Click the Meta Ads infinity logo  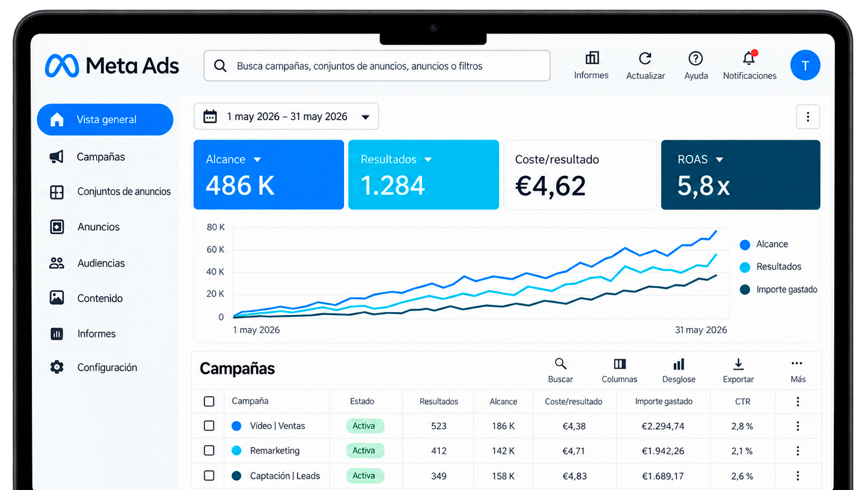[62, 66]
